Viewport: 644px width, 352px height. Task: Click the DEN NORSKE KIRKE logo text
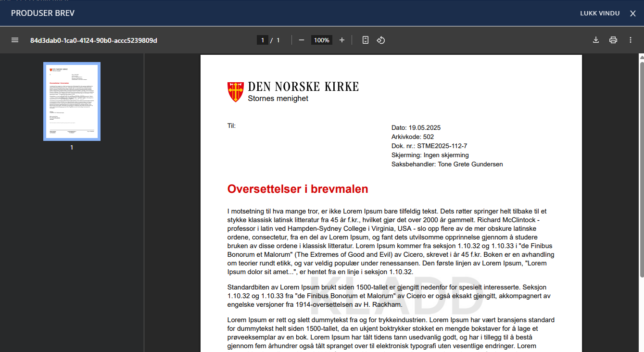point(303,87)
